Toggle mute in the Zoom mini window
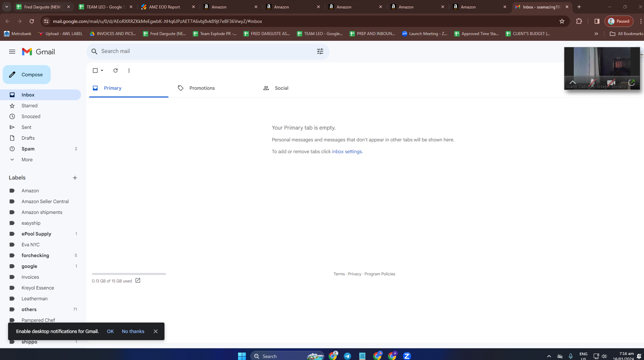Image resolution: width=644 pixels, height=360 pixels. point(592,82)
